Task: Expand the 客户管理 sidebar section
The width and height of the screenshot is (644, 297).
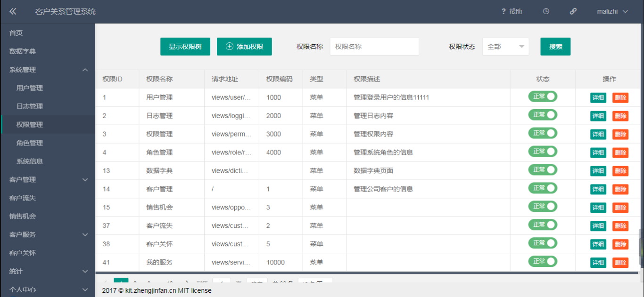Action: click(47, 179)
